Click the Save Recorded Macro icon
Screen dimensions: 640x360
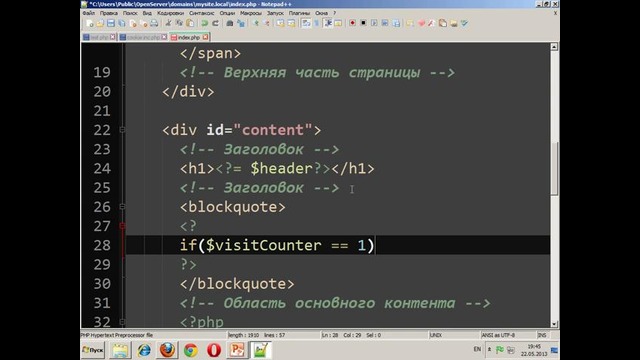(396, 23)
